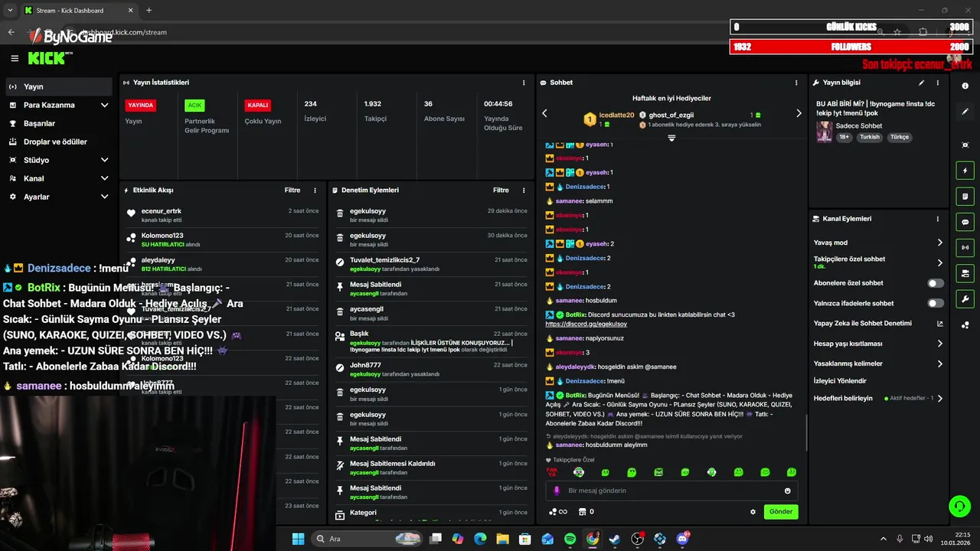980x551 pixels.
Task: Open options menu of Yayın bilgisi panel
Action: [x=938, y=83]
